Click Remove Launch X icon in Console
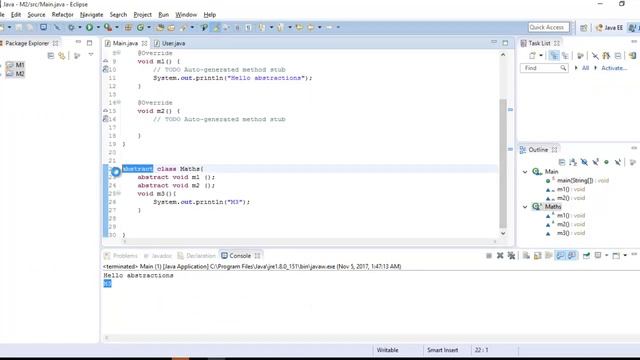Viewport: 640px width, 360px height. click(500, 256)
